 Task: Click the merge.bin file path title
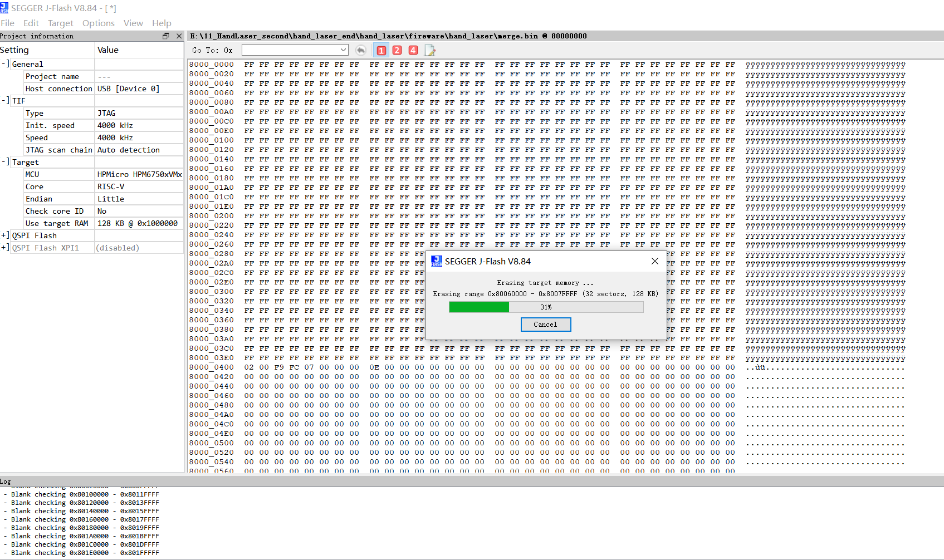tap(389, 36)
